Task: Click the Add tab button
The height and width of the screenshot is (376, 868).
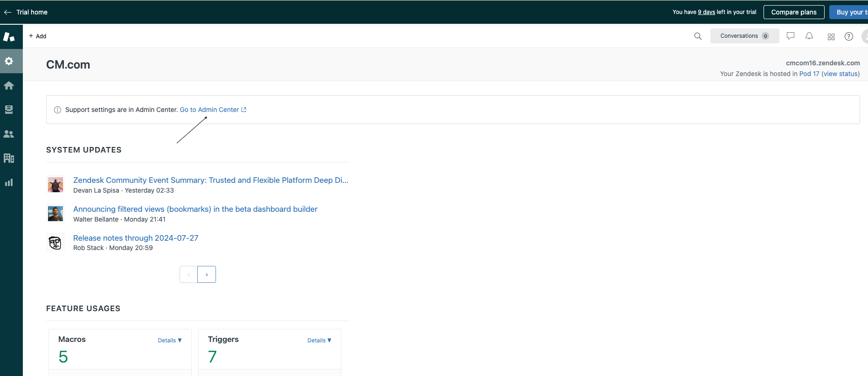Action: [x=38, y=36]
